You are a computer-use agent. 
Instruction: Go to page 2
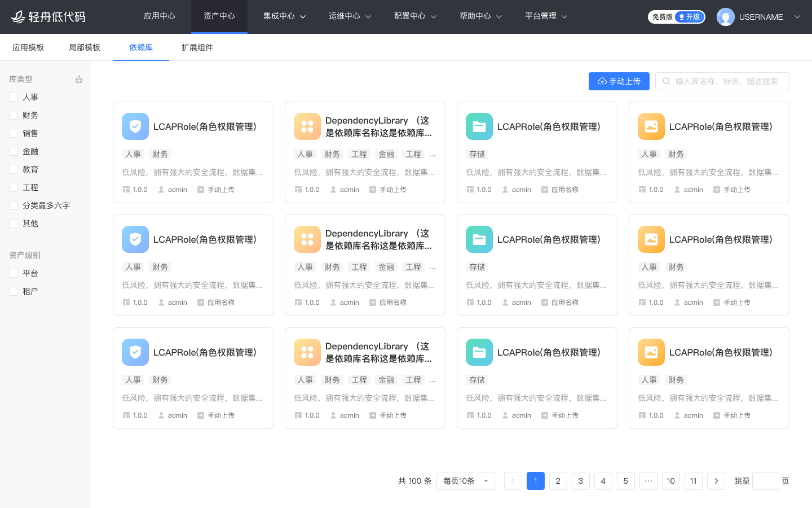[x=558, y=481]
